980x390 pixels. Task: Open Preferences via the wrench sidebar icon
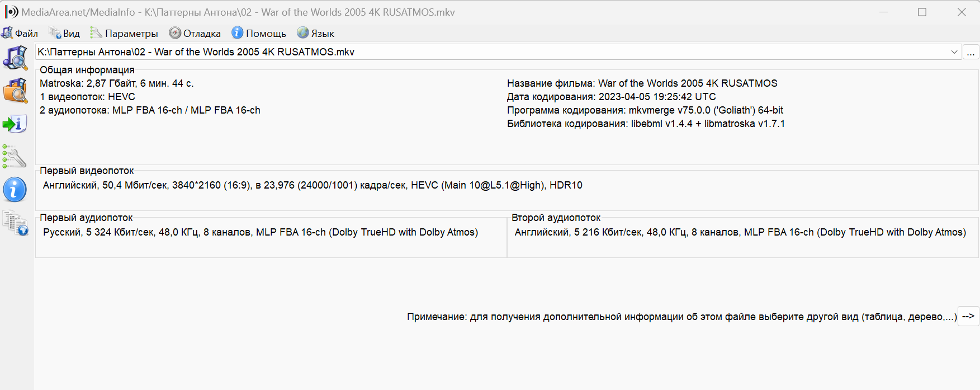tap(15, 157)
